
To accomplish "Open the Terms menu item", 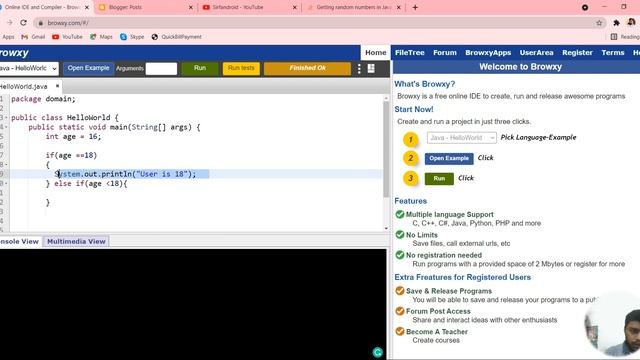I will point(613,53).
